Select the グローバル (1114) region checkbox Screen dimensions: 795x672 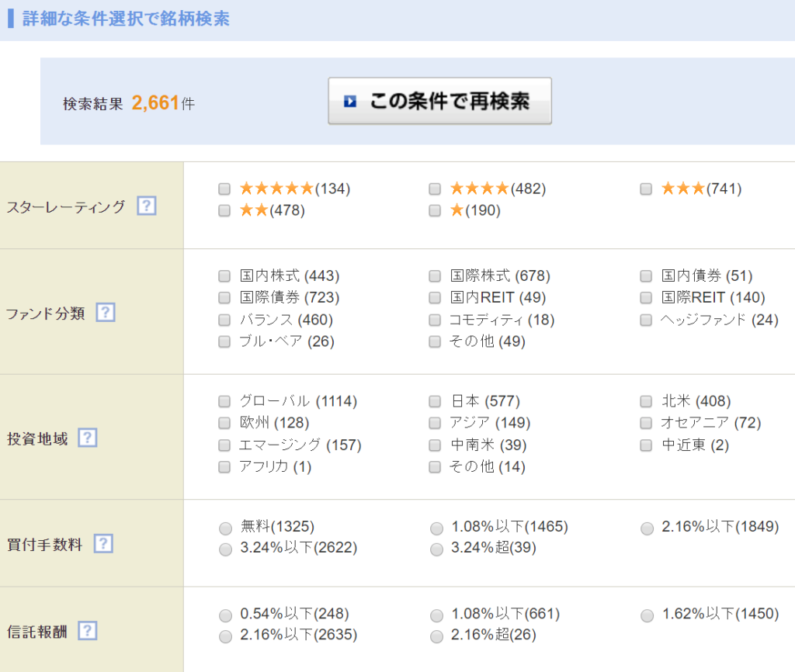pos(224,401)
